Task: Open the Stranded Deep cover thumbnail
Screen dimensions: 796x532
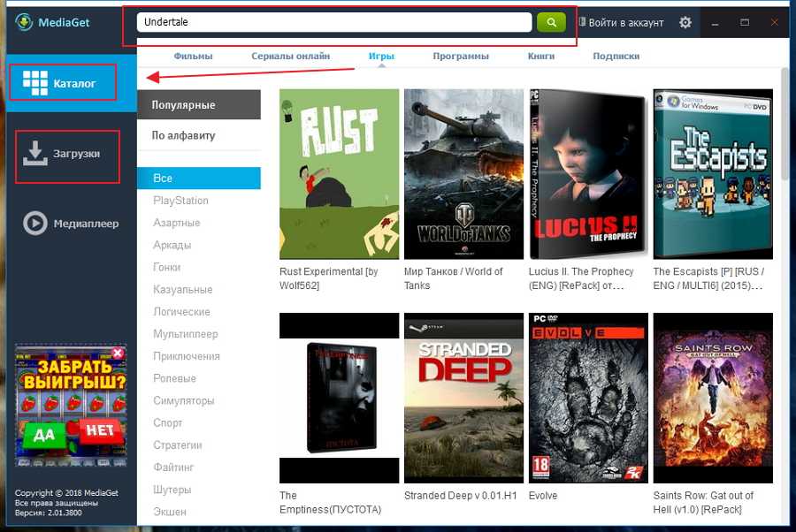Action: pyautogui.click(x=463, y=398)
